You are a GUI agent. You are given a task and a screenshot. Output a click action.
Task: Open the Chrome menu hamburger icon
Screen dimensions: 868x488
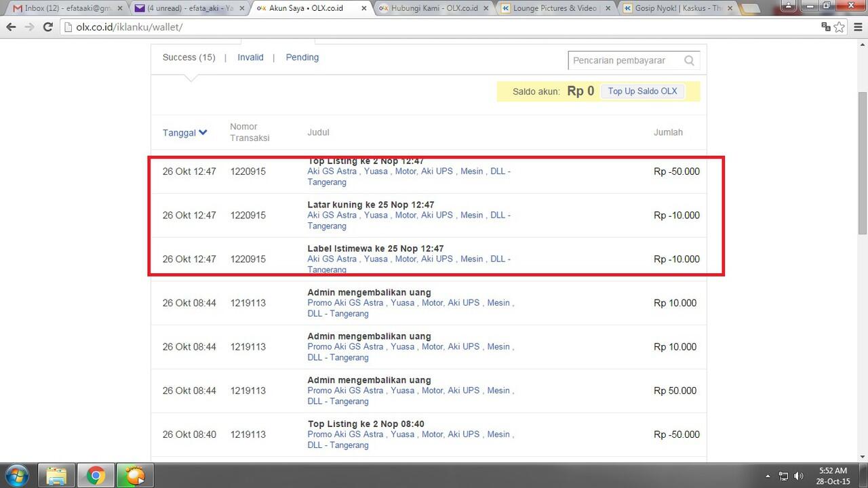(x=857, y=27)
